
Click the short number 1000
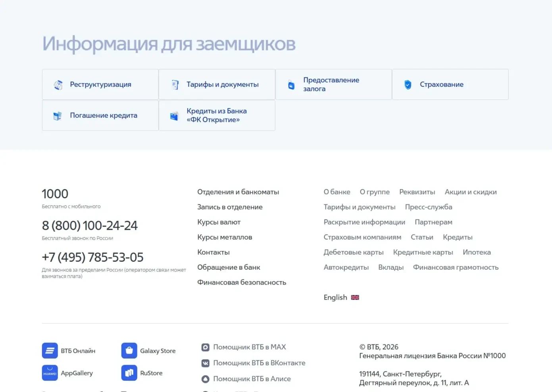pyautogui.click(x=55, y=194)
